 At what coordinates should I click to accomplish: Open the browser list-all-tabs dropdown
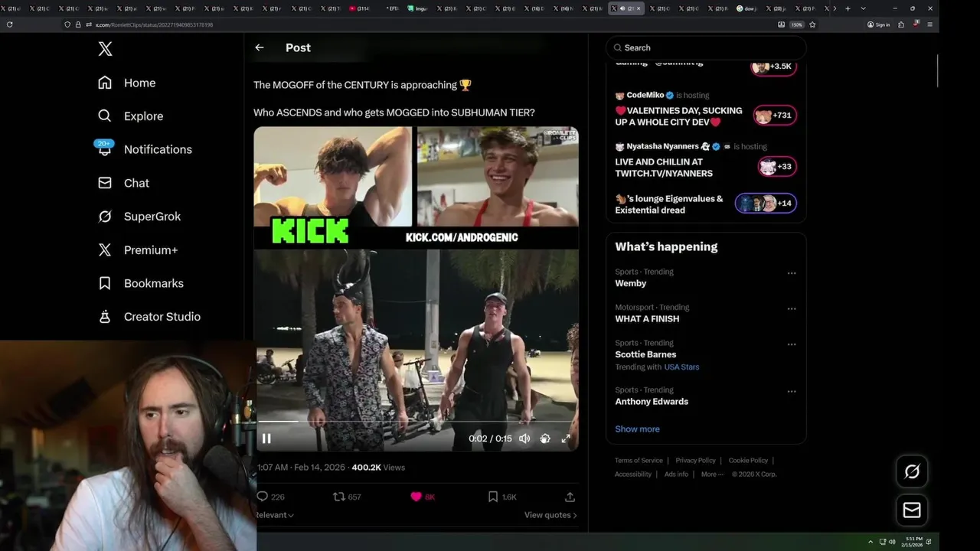pos(864,8)
